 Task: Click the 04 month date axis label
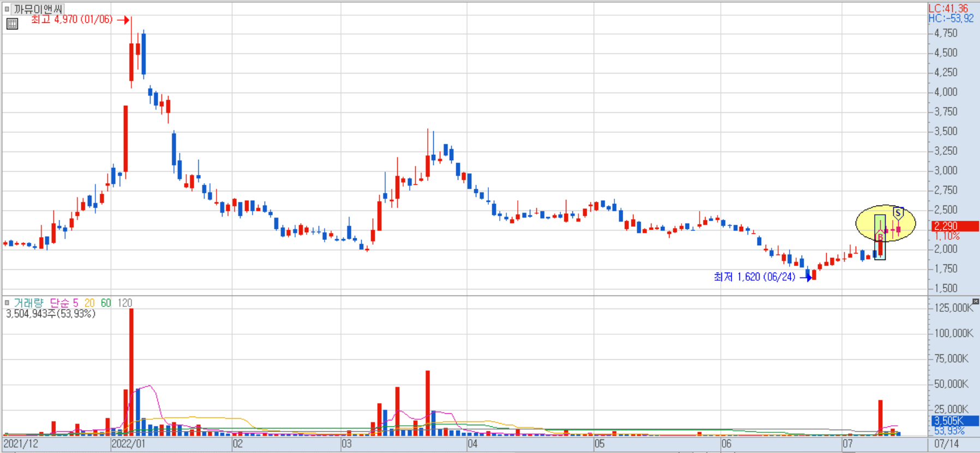tap(473, 444)
